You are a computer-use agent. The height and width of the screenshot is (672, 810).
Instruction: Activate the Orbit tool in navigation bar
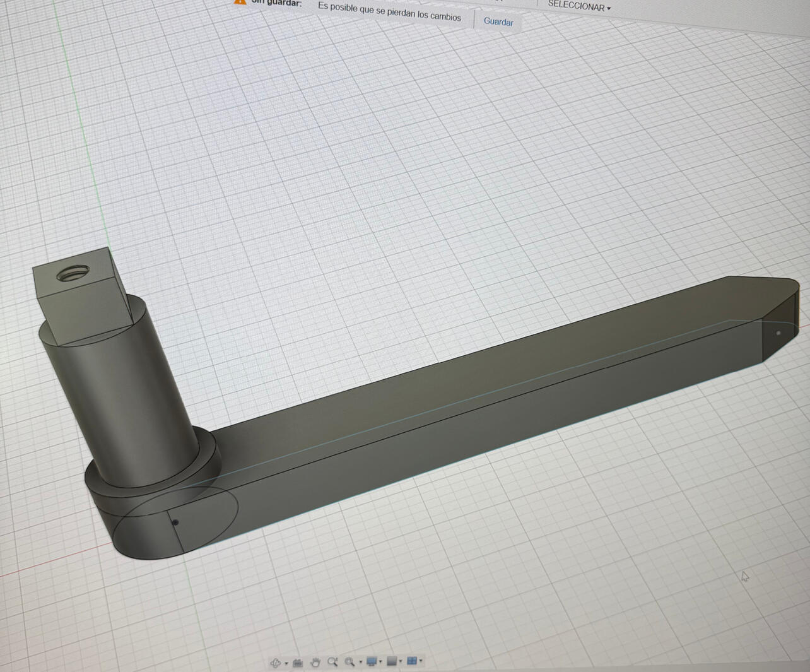276,663
